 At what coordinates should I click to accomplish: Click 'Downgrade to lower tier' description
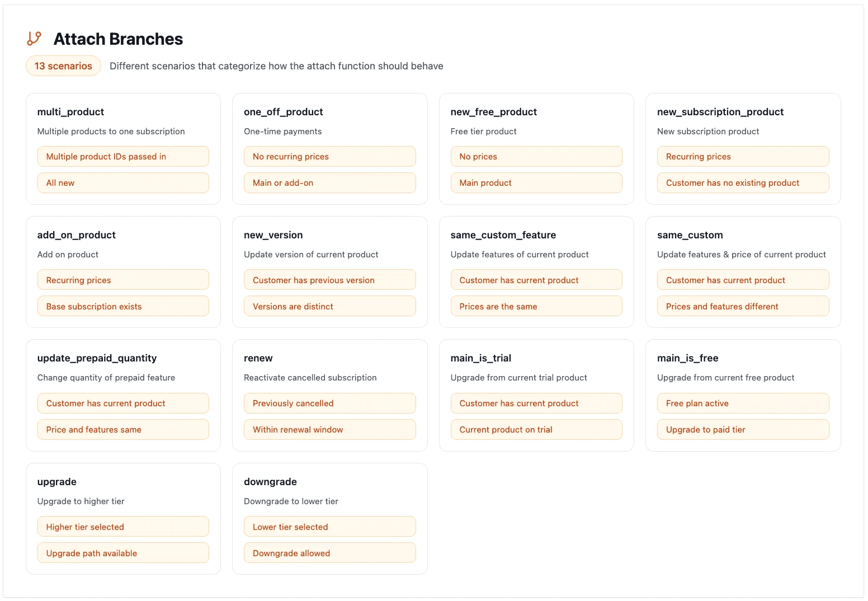click(x=291, y=501)
